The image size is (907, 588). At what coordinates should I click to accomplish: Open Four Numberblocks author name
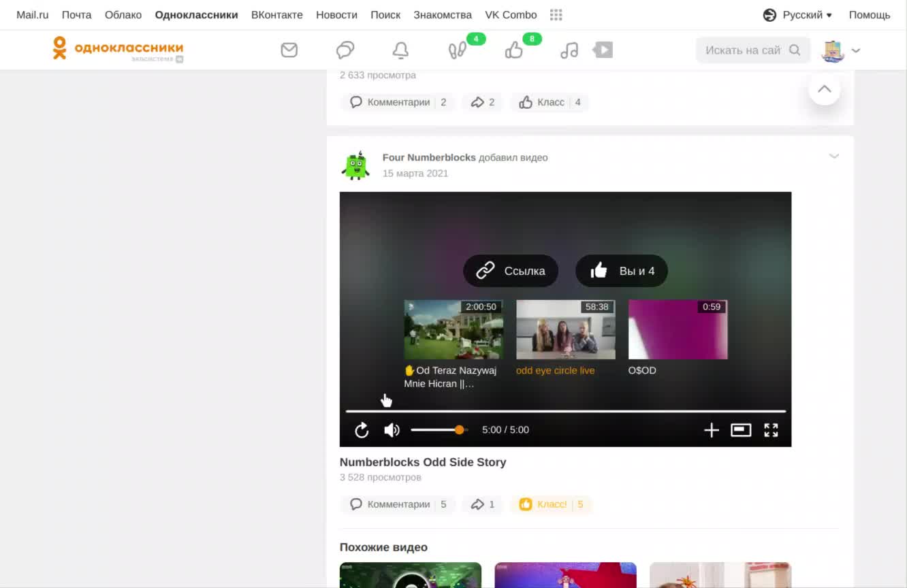point(429,157)
